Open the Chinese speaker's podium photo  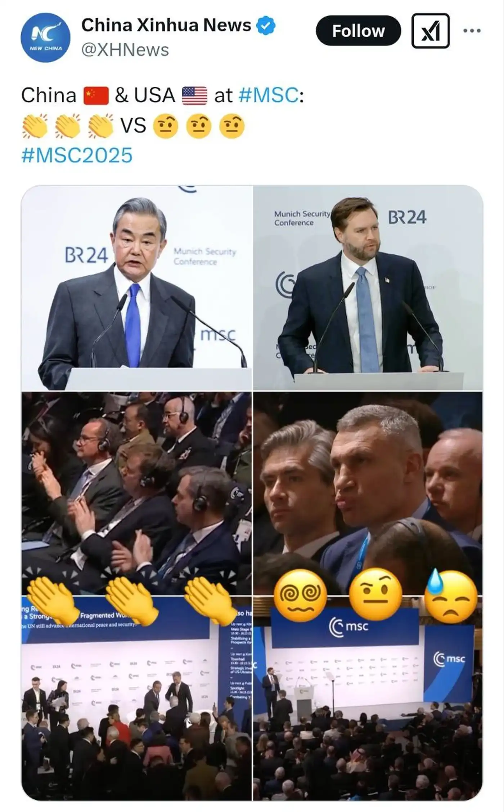[x=137, y=288]
